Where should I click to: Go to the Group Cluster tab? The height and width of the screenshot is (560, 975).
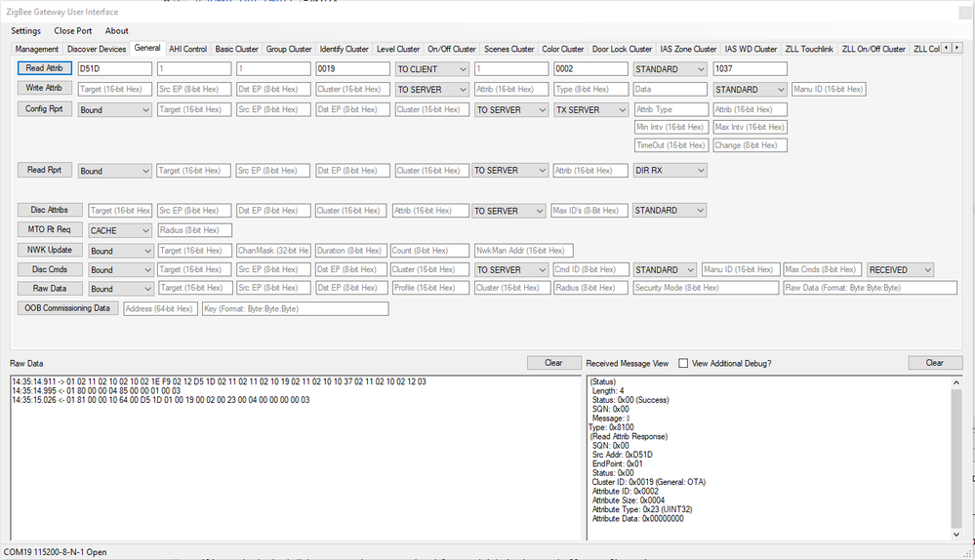click(x=289, y=49)
